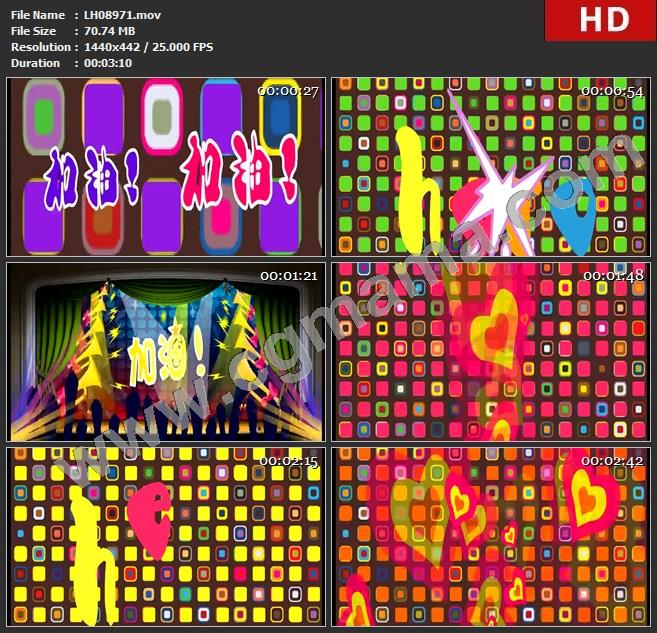Click the 00:00:27 timestamp label
Image resolution: width=657 pixels, height=633 pixels.
coord(288,91)
